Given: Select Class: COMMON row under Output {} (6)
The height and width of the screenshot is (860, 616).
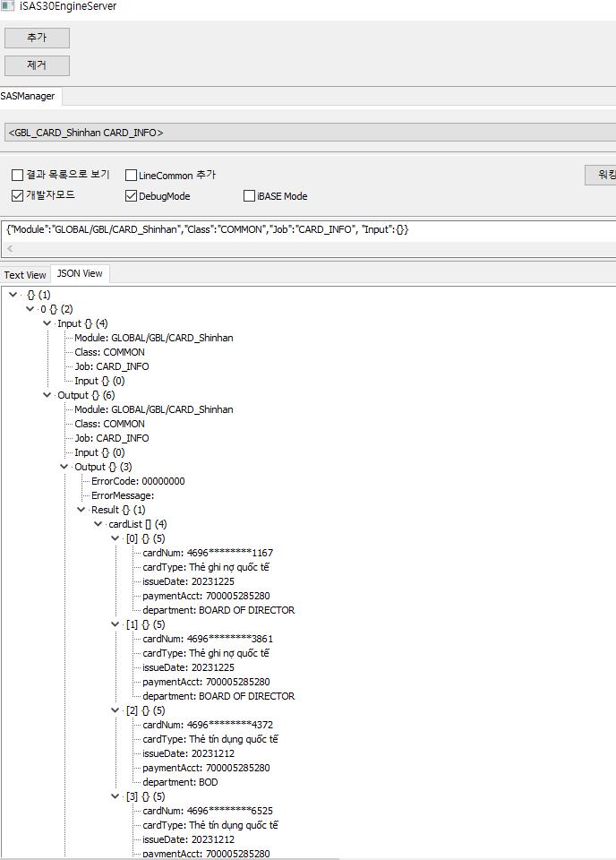Looking at the screenshot, I should pos(109,424).
